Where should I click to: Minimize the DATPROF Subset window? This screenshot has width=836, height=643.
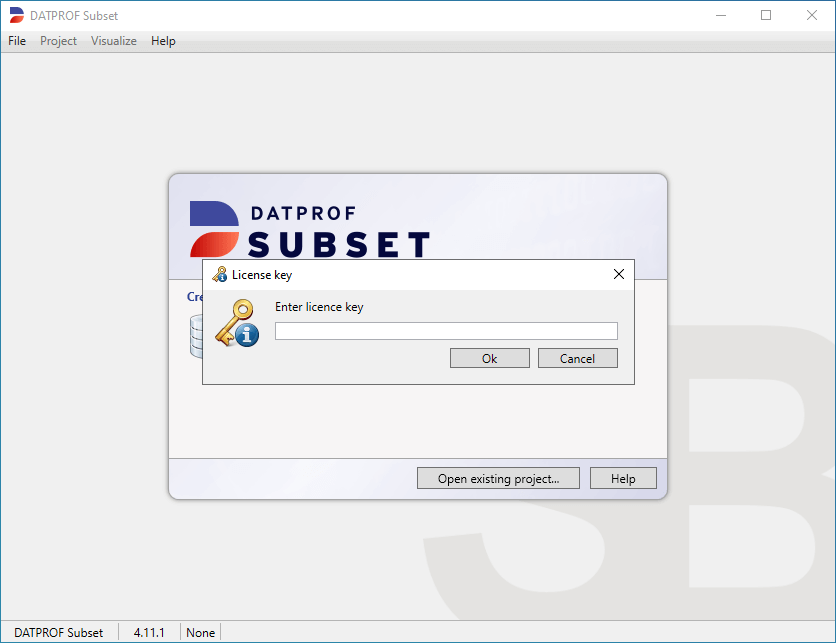coord(720,15)
